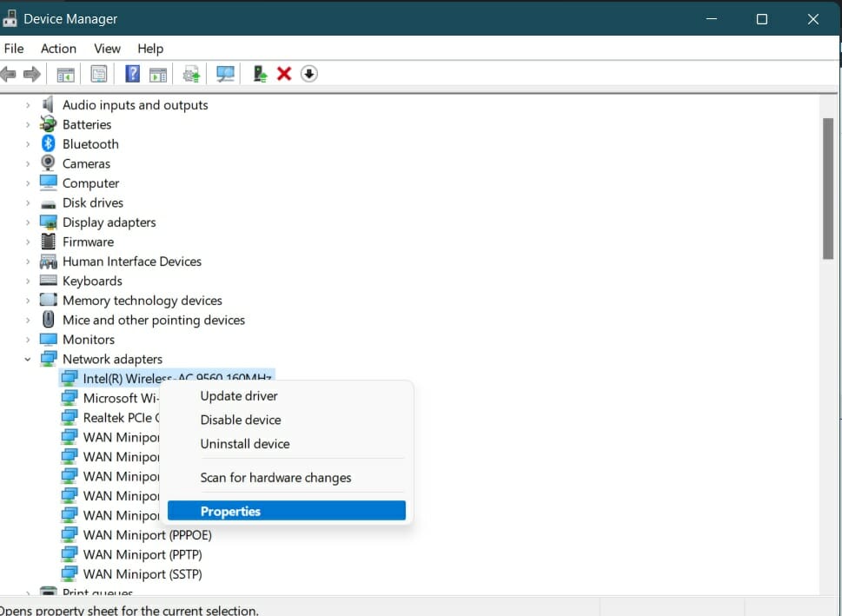Click the Uninstall device red X icon

[x=283, y=73]
